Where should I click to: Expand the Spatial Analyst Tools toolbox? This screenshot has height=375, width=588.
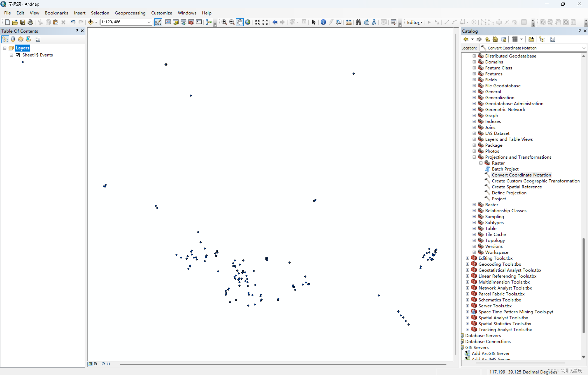(467, 318)
